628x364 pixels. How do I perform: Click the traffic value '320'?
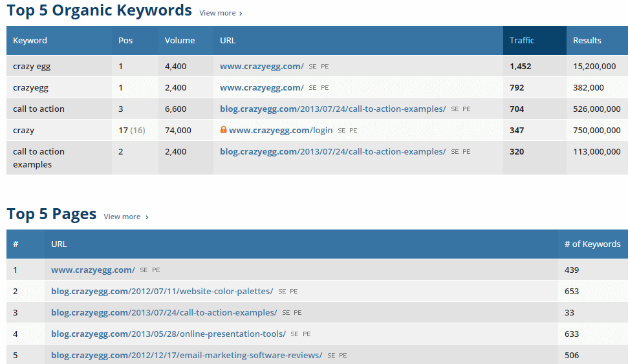517,152
